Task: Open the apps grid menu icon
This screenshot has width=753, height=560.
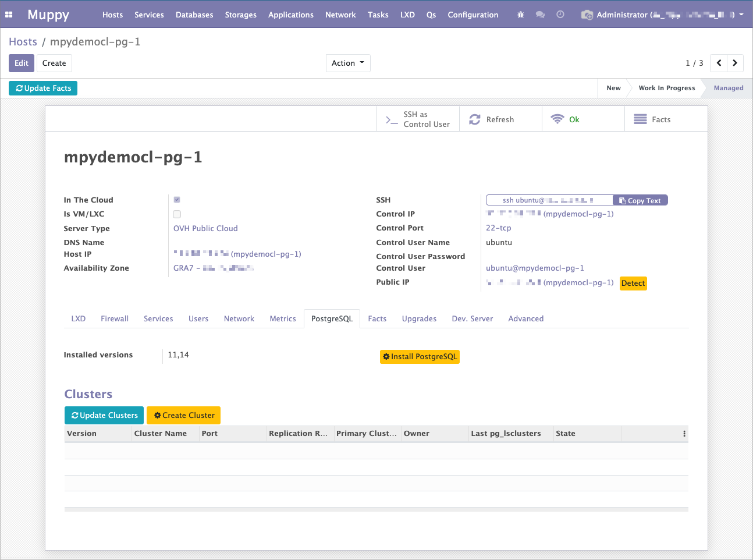Action: [9, 15]
